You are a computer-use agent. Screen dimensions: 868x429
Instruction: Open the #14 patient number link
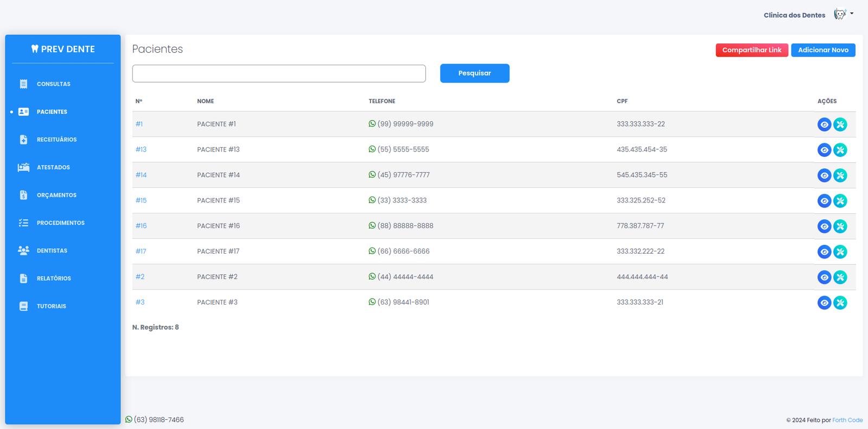141,175
